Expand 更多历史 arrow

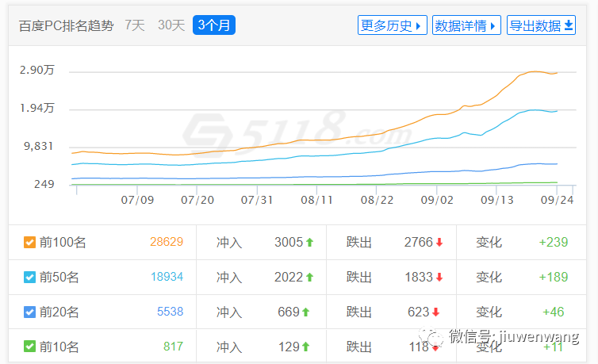click(418, 25)
